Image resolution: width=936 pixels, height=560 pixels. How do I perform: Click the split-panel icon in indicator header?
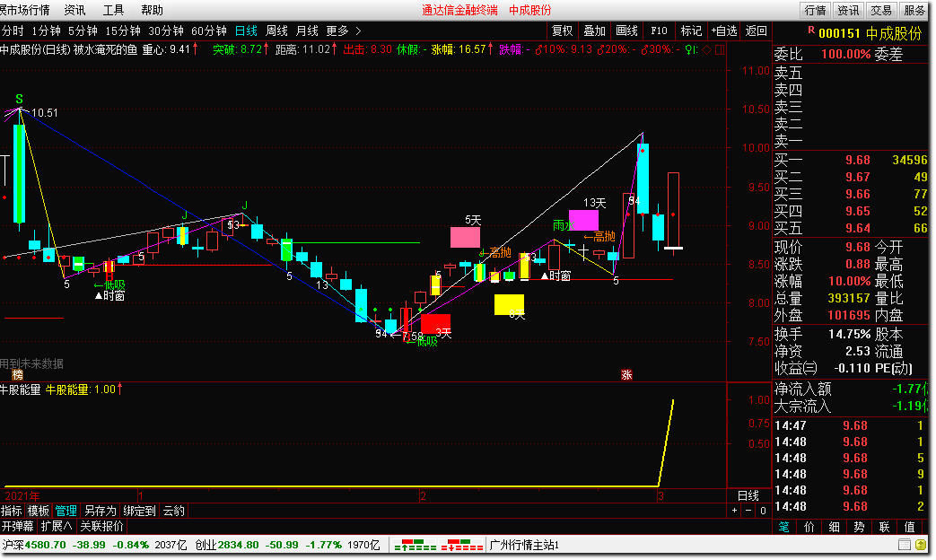(x=720, y=49)
